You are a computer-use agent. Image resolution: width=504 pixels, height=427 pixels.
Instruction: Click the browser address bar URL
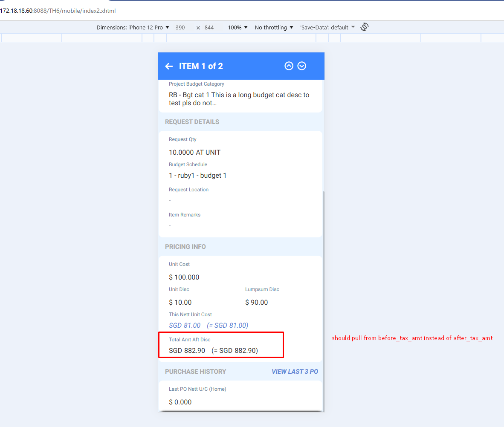(x=58, y=11)
